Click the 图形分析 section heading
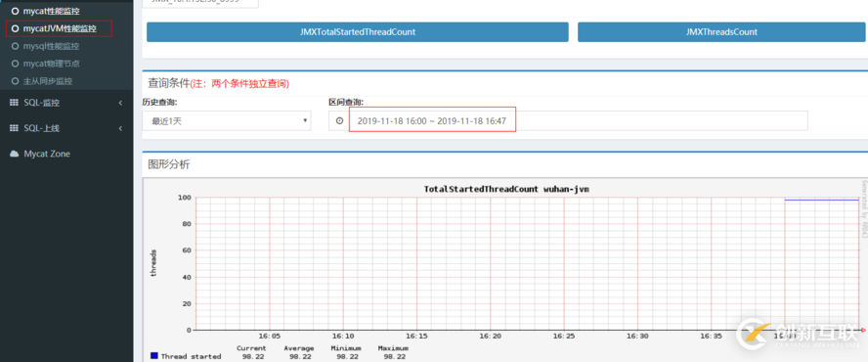Image resolution: width=868 pixels, height=362 pixels. 169,164
